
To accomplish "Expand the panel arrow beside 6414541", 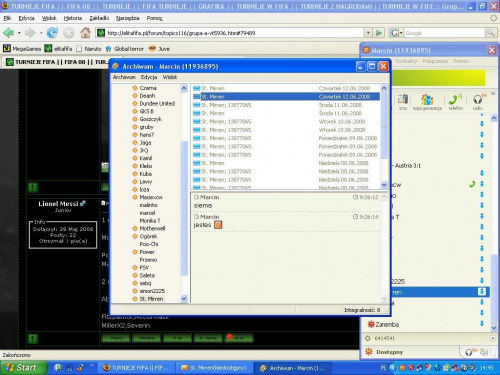I will tap(493, 338).
